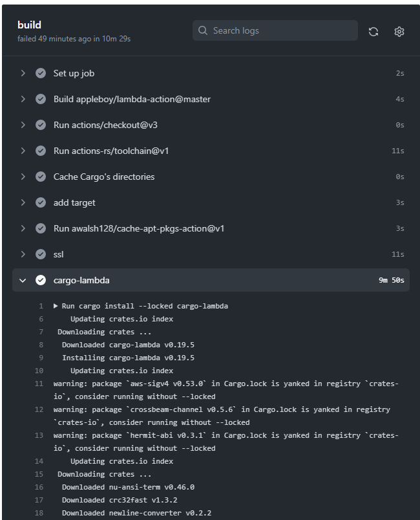Open the Run awalsh128/cache-apt-pkgs-action@v1 step
The width and height of the screenshot is (420, 520).
[139, 228]
